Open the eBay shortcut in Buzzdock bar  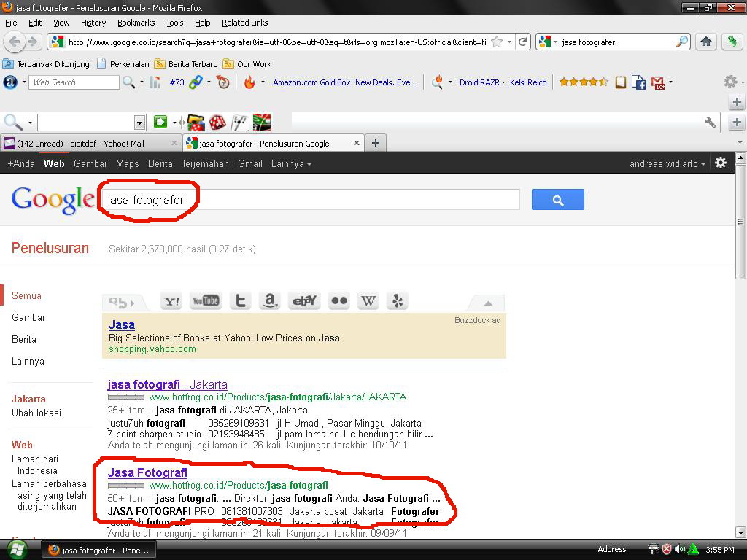click(304, 301)
